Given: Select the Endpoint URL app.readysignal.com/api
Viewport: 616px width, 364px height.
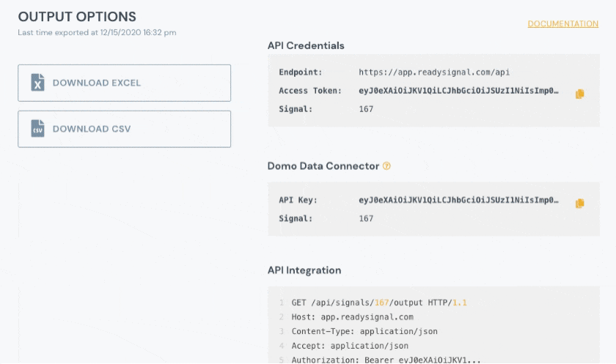Looking at the screenshot, I should coord(433,73).
